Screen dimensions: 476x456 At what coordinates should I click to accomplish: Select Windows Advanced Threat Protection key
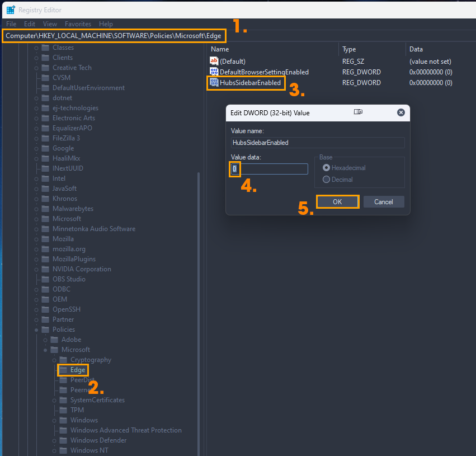(x=126, y=430)
